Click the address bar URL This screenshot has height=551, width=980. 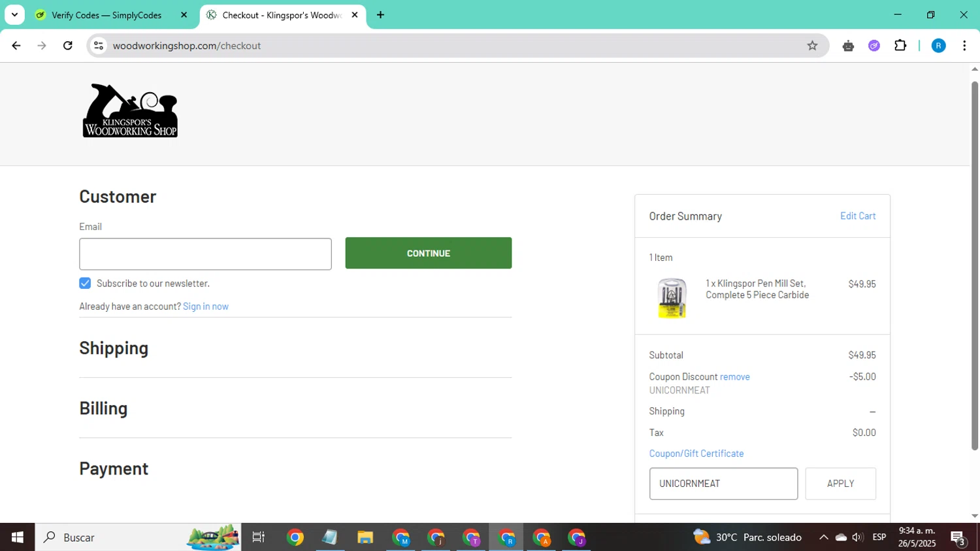(186, 46)
